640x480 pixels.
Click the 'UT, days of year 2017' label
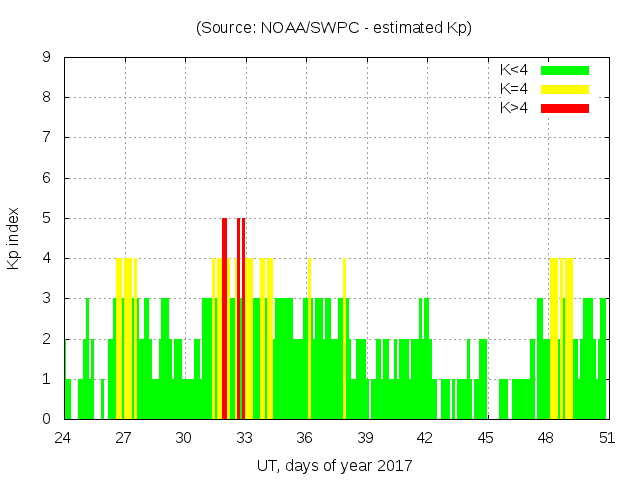(334, 465)
